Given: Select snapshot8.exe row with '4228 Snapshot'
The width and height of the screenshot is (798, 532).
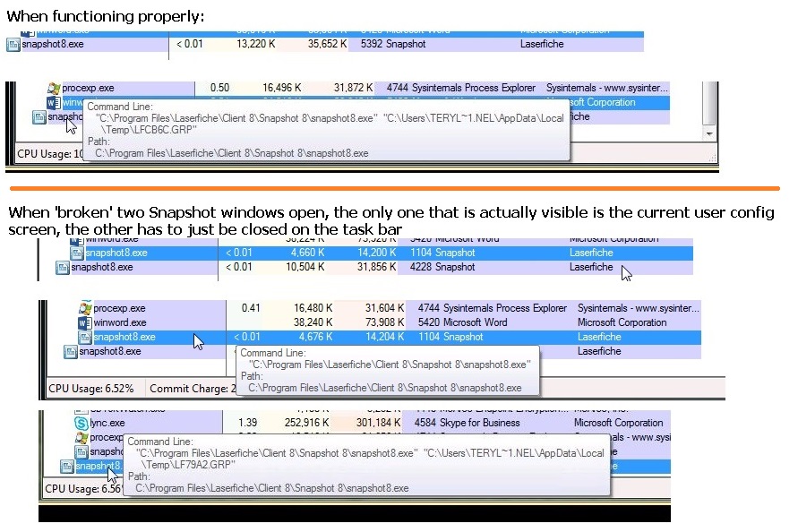Looking at the screenshot, I should tap(374, 267).
